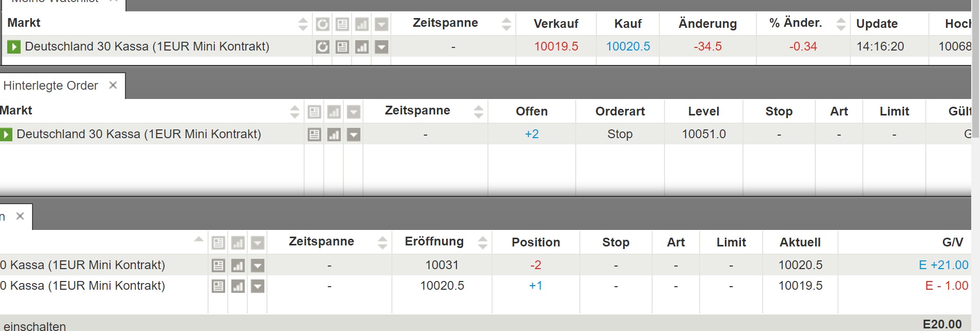Viewport: 980px width, 331px height.
Task: Expand the dropdown arrow on the Stop order row
Action: 354,135
